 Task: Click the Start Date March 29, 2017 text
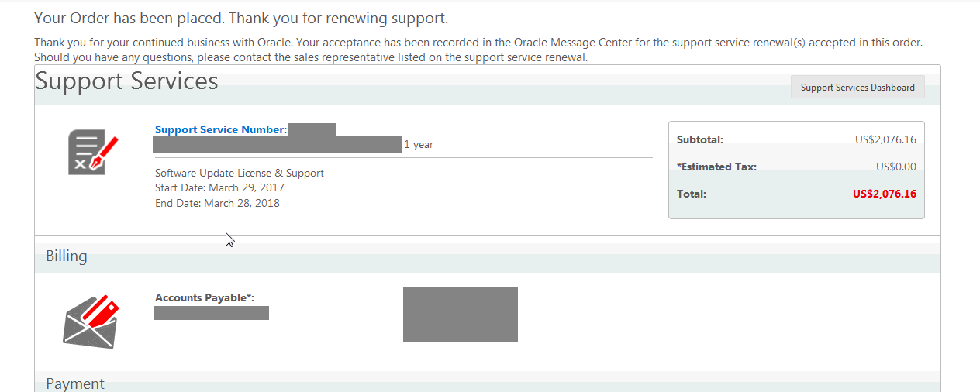coord(219,187)
